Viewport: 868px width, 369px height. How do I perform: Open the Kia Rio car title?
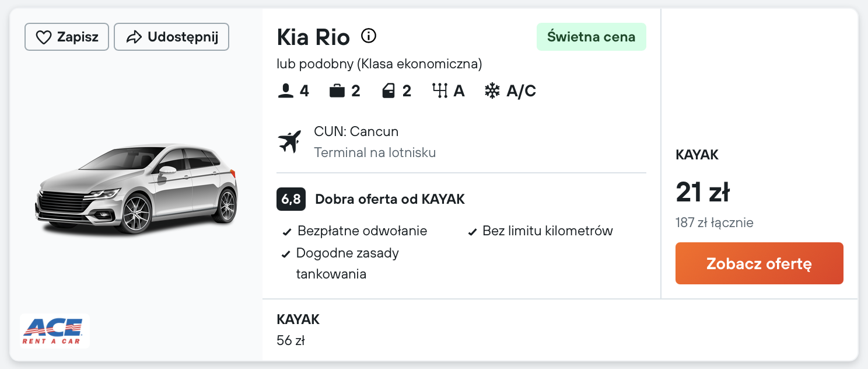(313, 37)
